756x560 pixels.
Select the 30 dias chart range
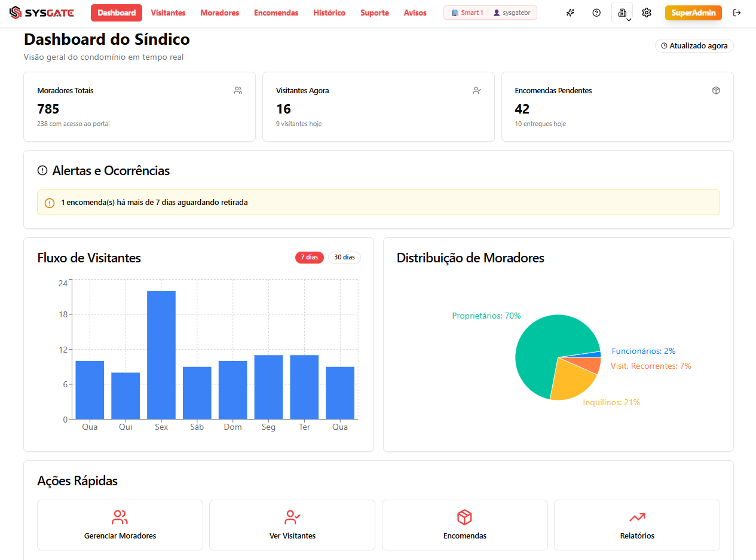click(x=344, y=257)
